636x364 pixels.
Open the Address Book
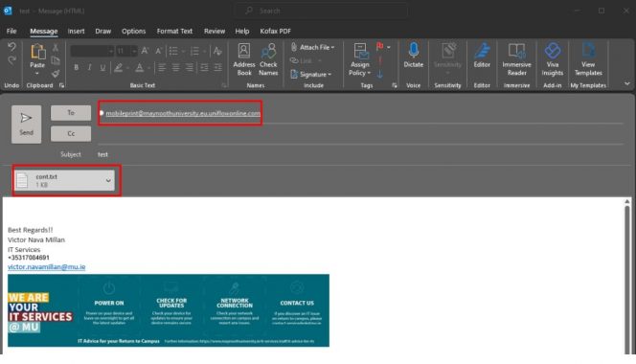[x=244, y=59]
